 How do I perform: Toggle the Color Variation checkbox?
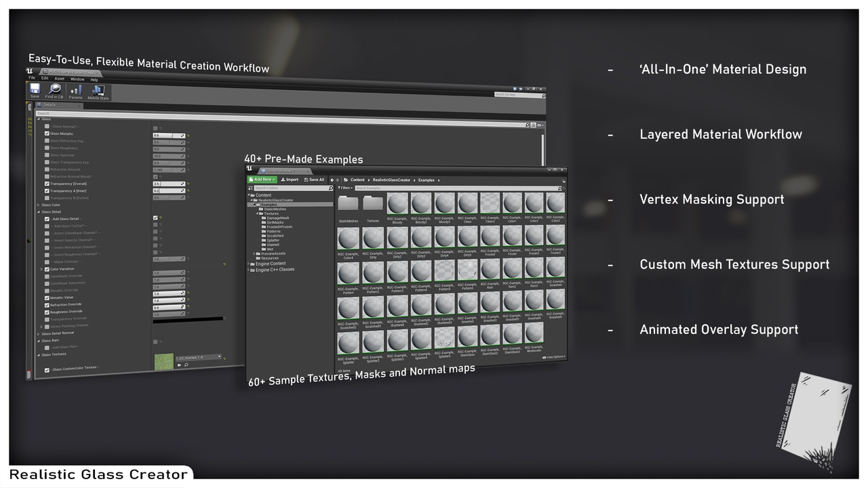click(47, 269)
